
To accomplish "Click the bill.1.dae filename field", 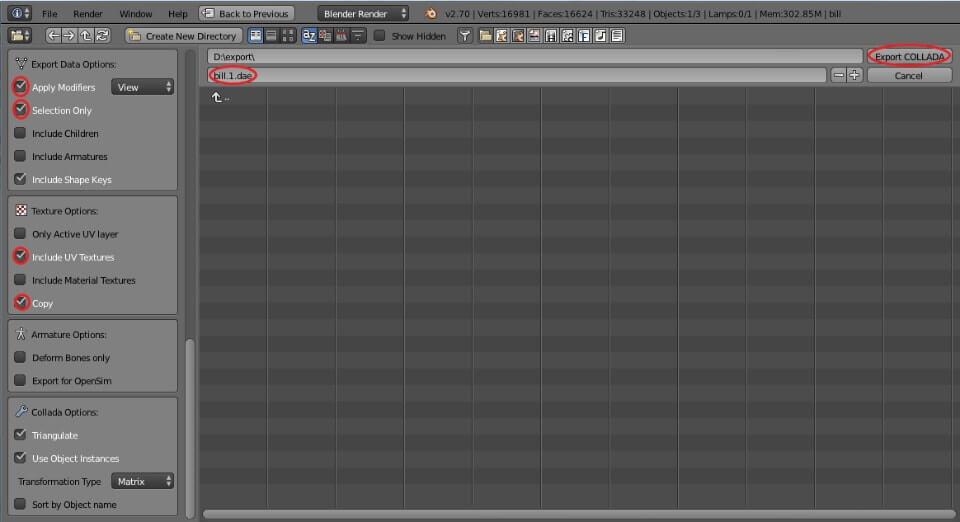I will point(517,75).
